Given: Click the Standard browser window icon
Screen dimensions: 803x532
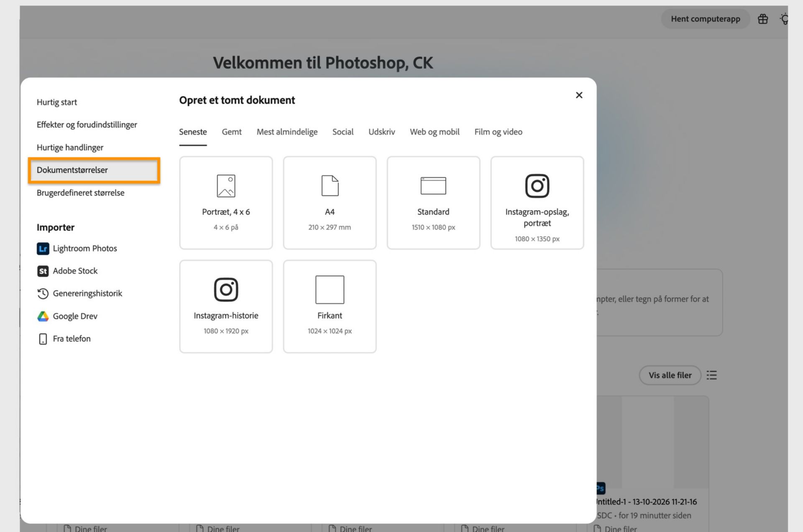Looking at the screenshot, I should pos(433,186).
